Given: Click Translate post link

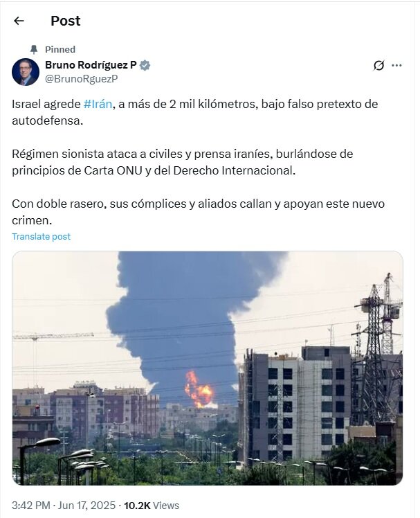Looking at the screenshot, I should click(42, 237).
